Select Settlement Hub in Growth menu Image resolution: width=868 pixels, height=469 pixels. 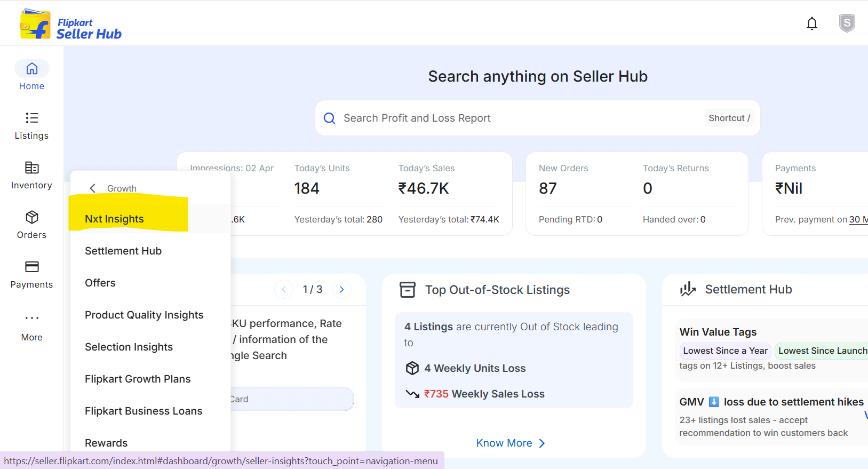[x=123, y=251]
